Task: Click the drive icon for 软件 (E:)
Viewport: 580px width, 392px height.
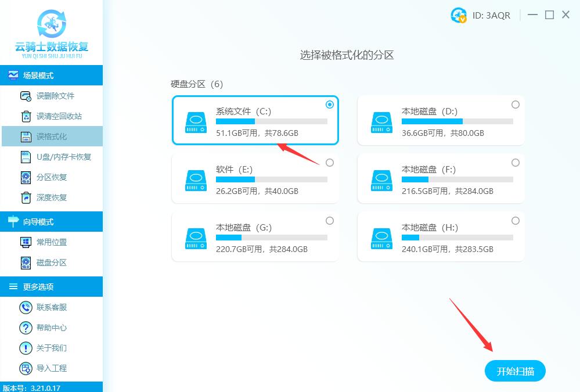Action: coord(196,181)
